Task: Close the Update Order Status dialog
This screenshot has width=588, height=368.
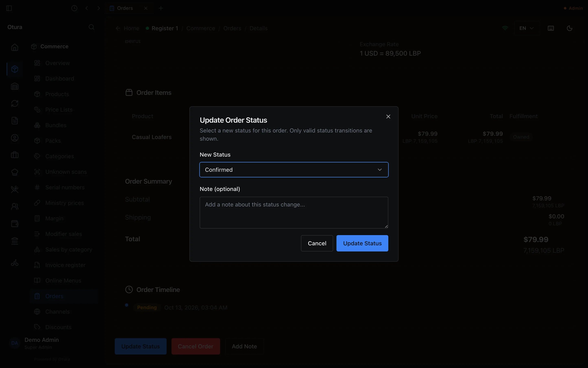Action: pyautogui.click(x=388, y=117)
